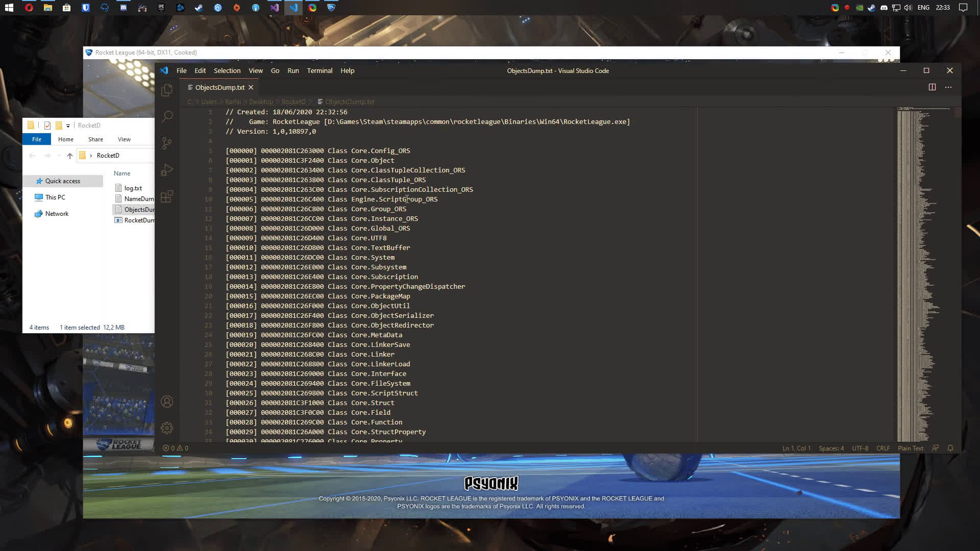Screen dimensions: 980x551
Task: Click the ObjectsDump.txt tab label
Action: (219, 87)
